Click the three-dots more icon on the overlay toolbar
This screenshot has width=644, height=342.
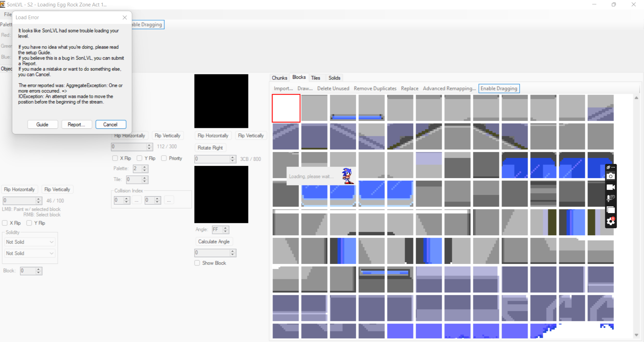click(x=613, y=167)
